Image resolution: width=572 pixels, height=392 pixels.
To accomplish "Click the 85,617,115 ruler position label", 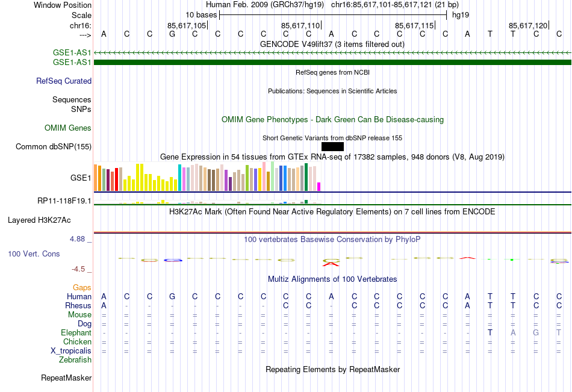I will (414, 25).
